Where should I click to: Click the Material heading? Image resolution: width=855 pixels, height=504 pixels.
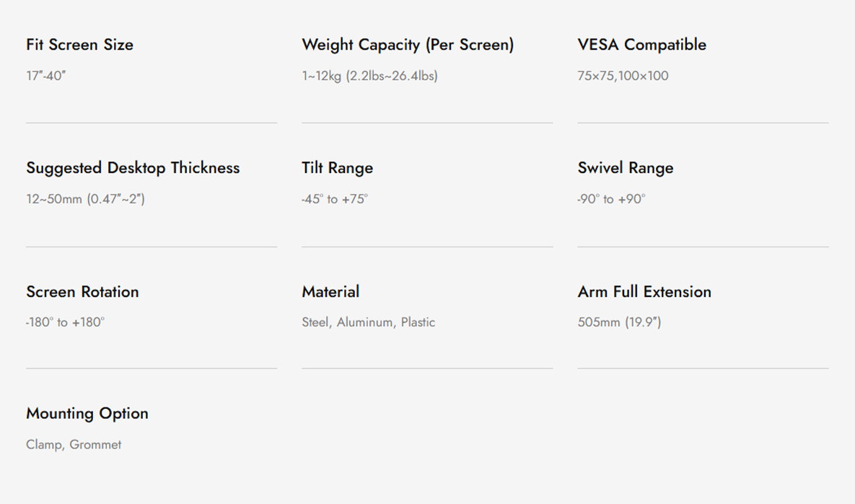click(x=330, y=291)
